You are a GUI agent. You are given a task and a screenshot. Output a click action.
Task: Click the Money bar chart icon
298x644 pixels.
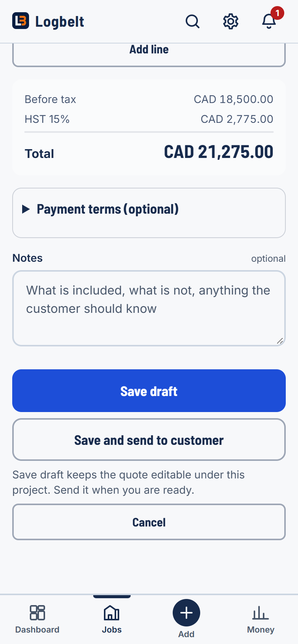tap(261, 612)
